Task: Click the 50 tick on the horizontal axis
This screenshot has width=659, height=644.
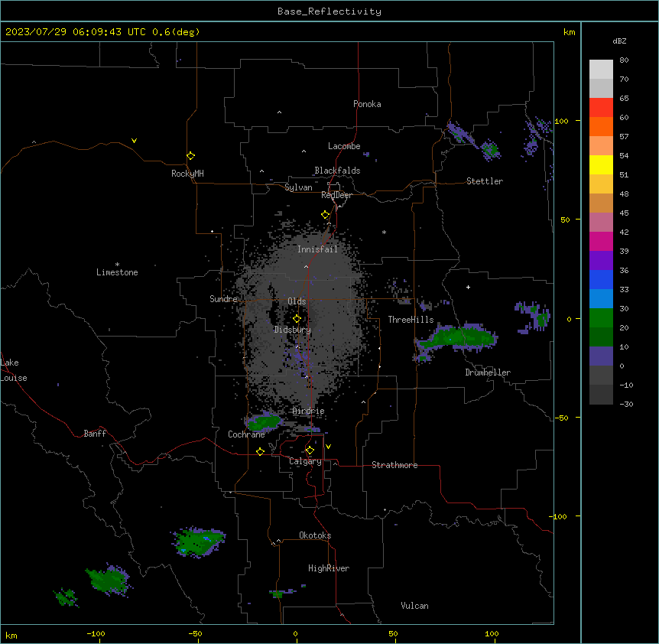Action: point(393,633)
